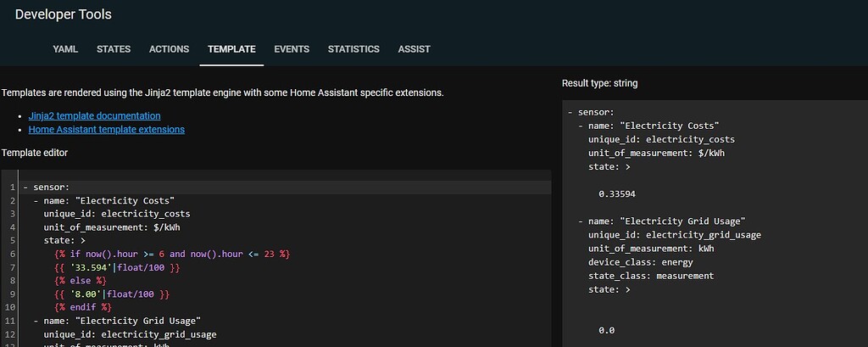Open the Events tab
868x347 pixels.
[x=292, y=49]
